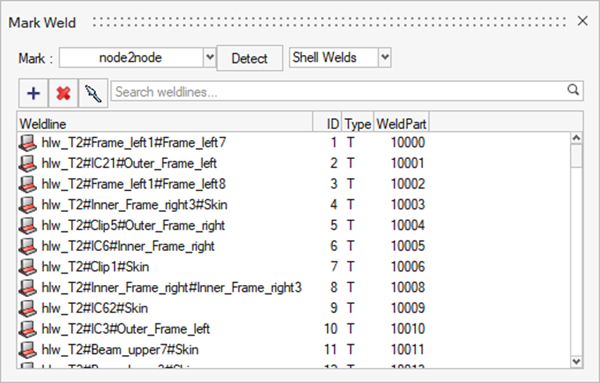Viewport: 600px width, 383px height.
Task: Select weld icon for hlw_T2#Frame_left1#Frame_left7
Action: pyautogui.click(x=27, y=143)
